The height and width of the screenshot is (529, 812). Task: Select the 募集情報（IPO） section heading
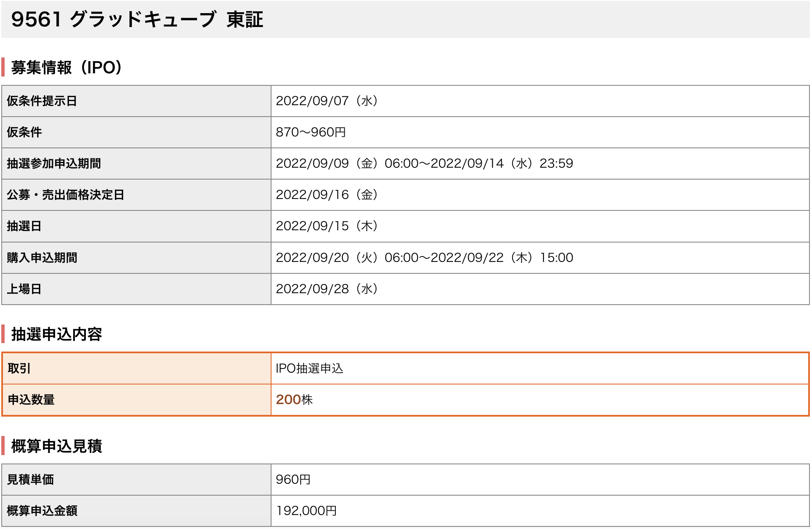point(67,68)
